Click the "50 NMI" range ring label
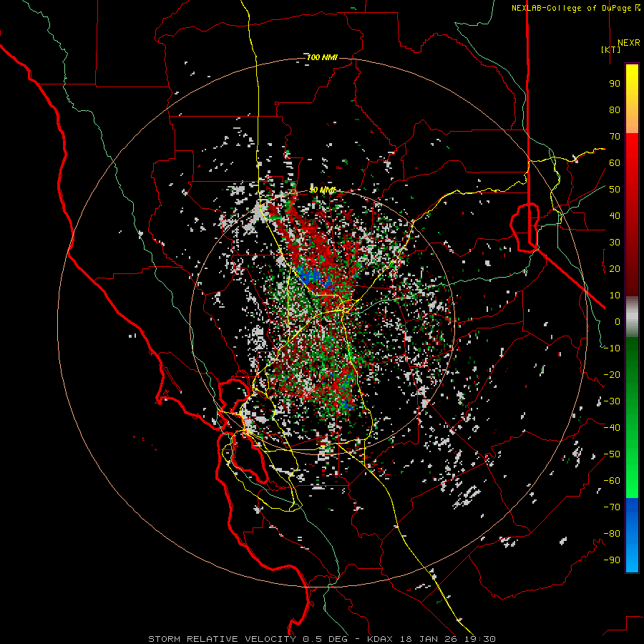 pyautogui.click(x=323, y=190)
